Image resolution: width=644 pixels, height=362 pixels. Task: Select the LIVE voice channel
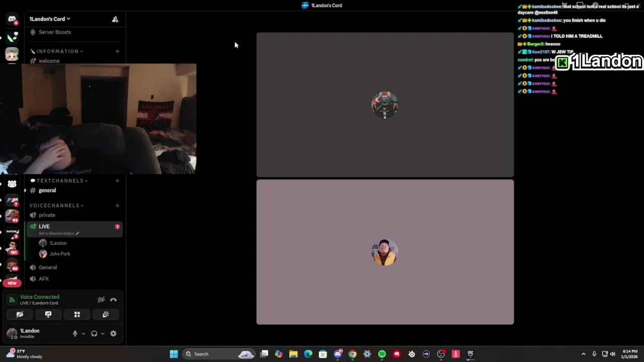point(73,229)
